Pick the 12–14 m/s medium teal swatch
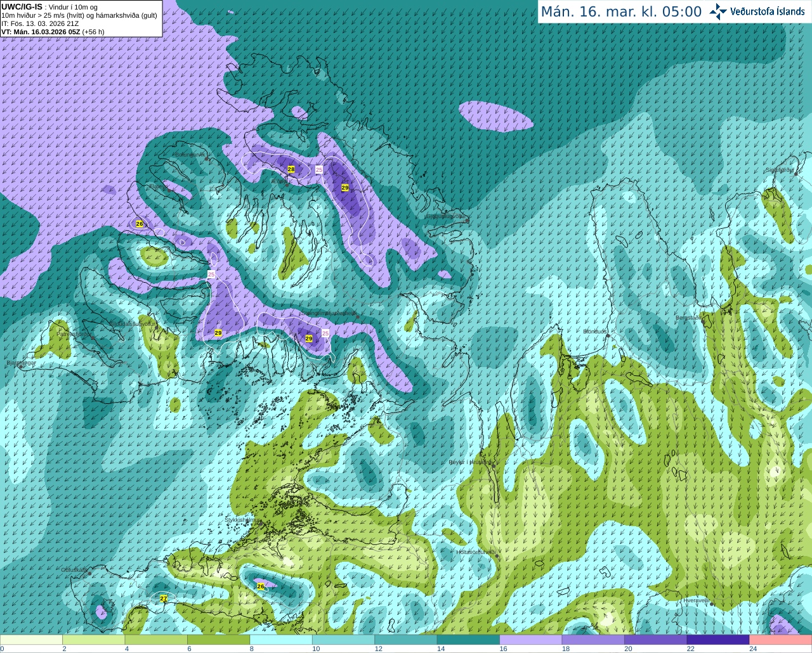812x653 pixels. coord(406,640)
